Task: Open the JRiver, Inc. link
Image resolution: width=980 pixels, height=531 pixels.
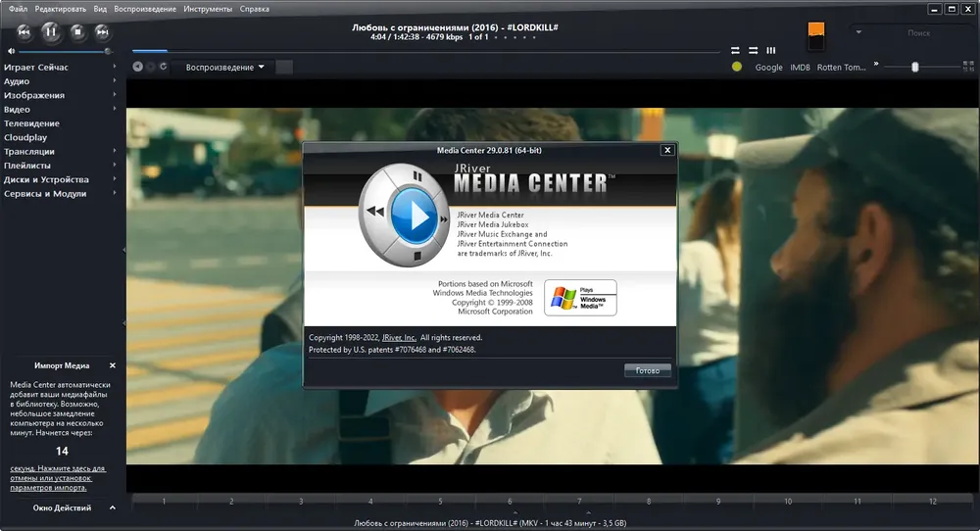Action: pos(399,337)
